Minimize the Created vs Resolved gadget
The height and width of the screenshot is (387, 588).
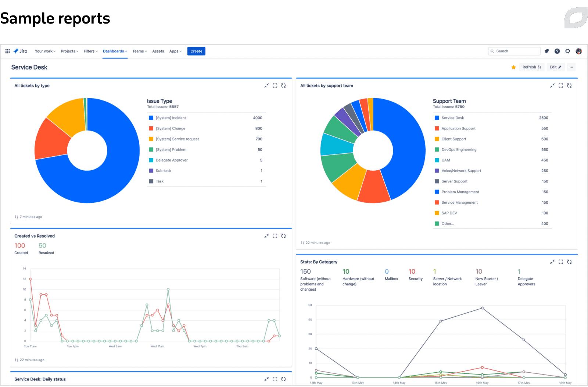pos(266,236)
